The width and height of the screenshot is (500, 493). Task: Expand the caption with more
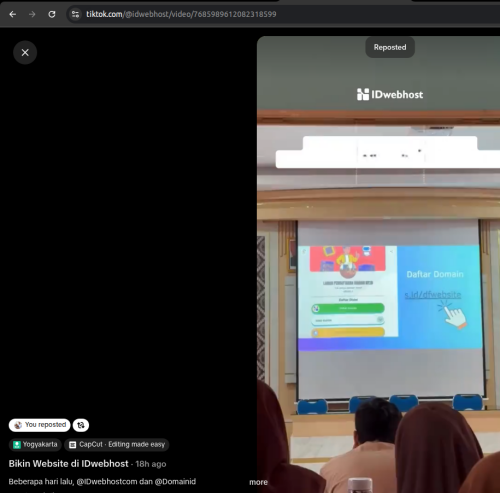coord(258,482)
